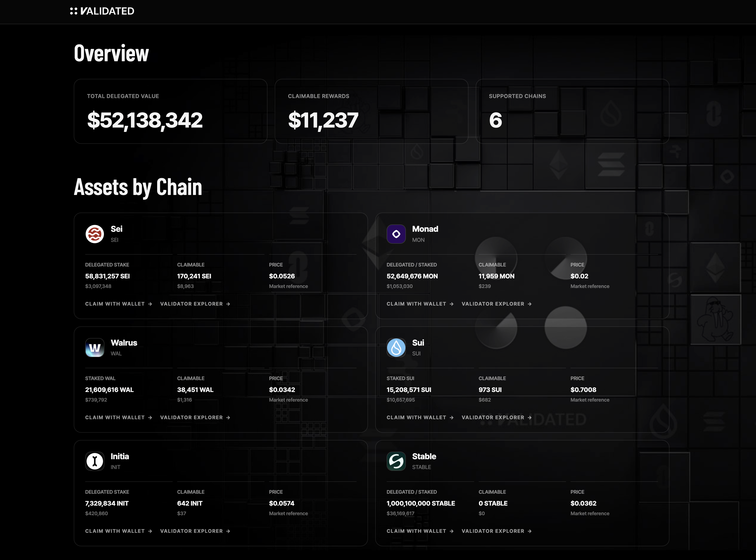Open Validator Explorer for Initia
Viewport: 756px width, 560px height.
tap(195, 531)
